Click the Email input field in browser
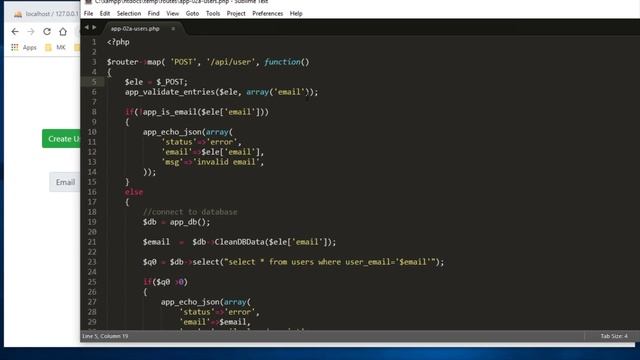This screenshot has width=640, height=360. click(65, 182)
